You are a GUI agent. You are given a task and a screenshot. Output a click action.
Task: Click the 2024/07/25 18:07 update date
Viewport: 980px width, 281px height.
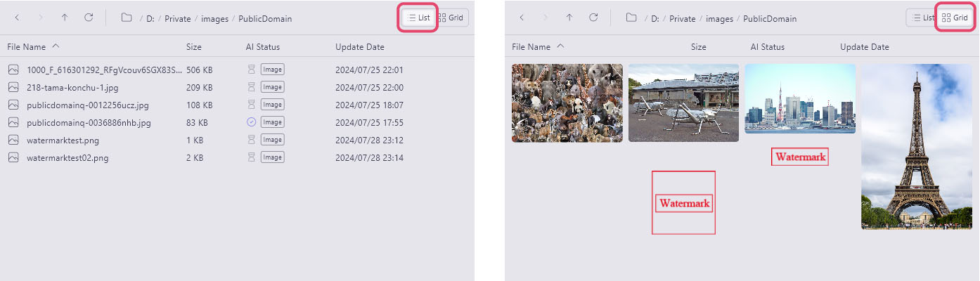[369, 105]
